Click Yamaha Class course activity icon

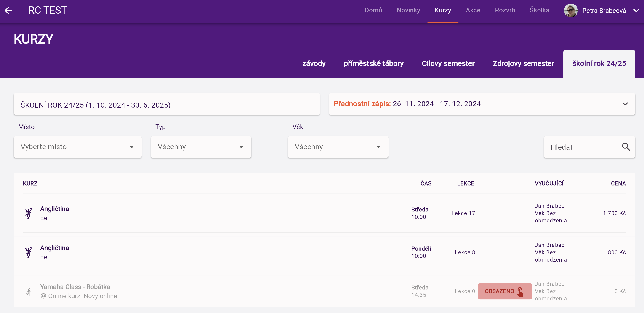click(x=29, y=291)
